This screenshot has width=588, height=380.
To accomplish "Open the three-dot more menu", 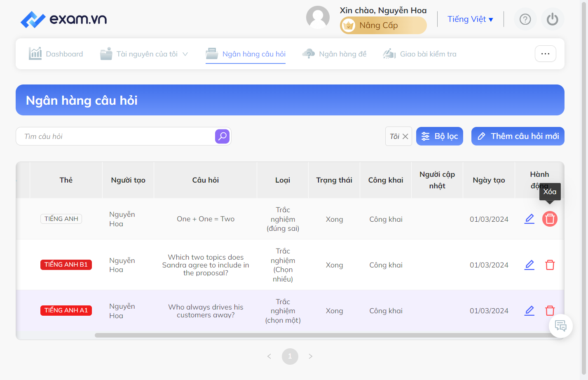I will pyautogui.click(x=545, y=54).
